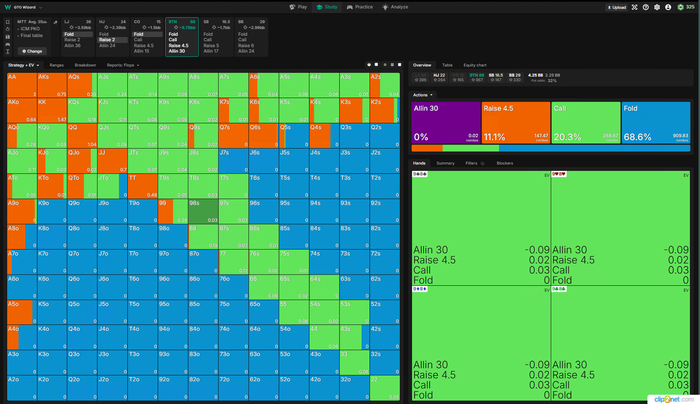Select Allin 30 for BTN position
Screen dimensions: 700x404
pos(179,51)
